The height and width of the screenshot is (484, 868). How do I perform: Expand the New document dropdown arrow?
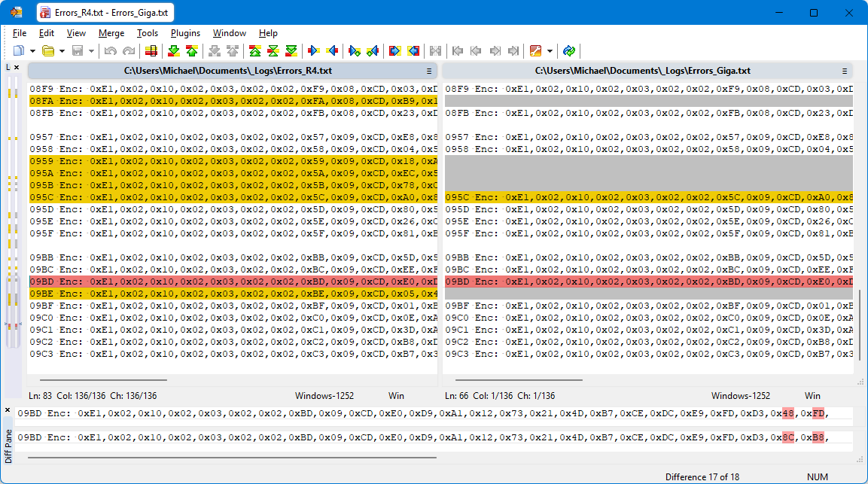[x=32, y=51]
